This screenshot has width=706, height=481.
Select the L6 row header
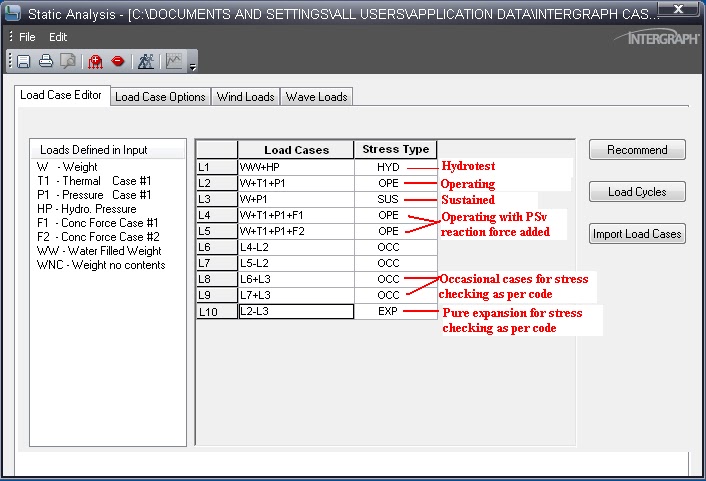tap(217, 247)
